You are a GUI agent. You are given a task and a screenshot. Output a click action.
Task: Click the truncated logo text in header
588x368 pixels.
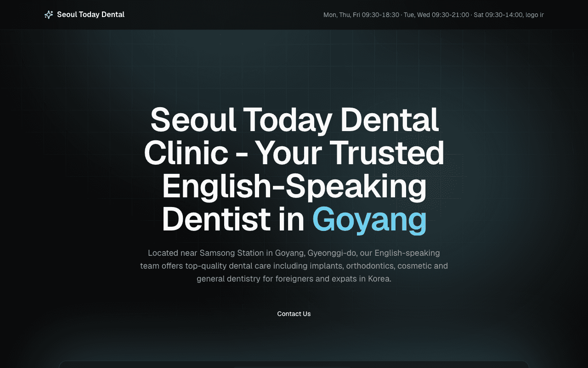pyautogui.click(x=535, y=15)
